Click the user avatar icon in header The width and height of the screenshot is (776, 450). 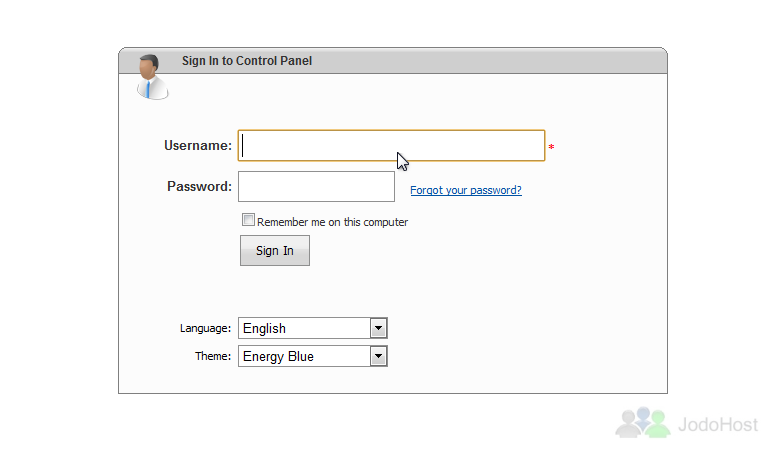tap(152, 77)
